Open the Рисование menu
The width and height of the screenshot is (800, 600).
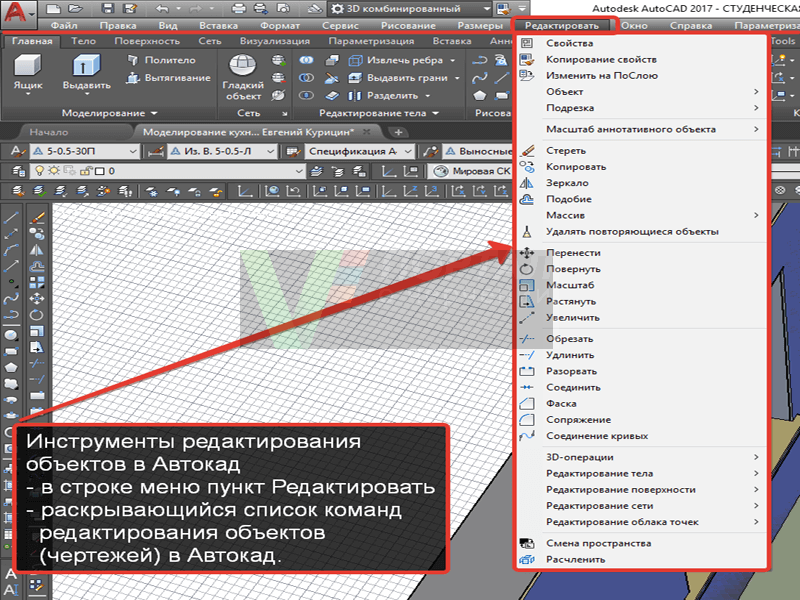(x=408, y=26)
